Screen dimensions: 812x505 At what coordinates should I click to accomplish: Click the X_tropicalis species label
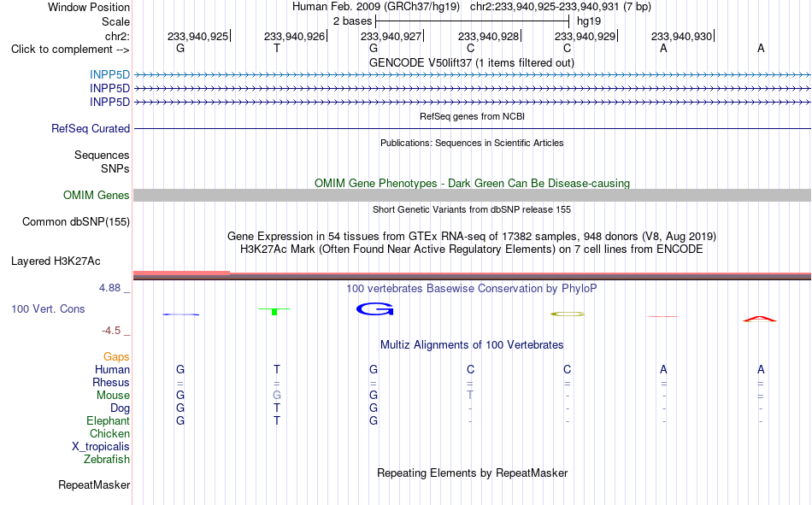[x=101, y=447]
